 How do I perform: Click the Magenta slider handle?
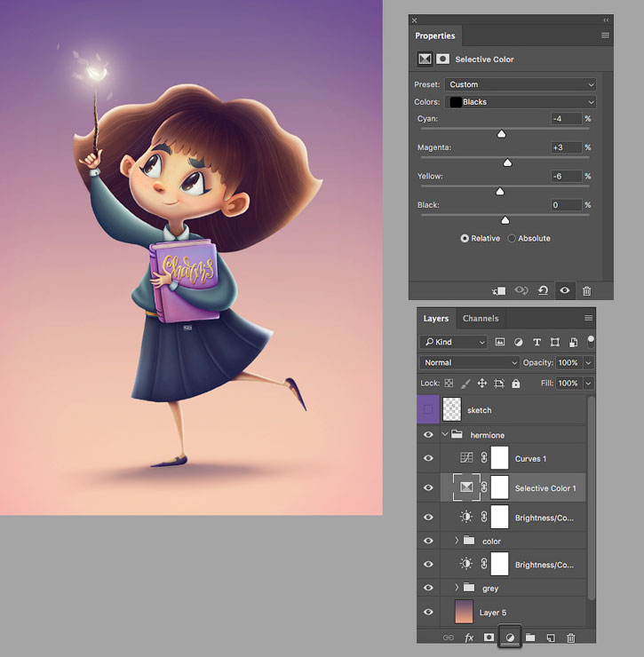507,162
